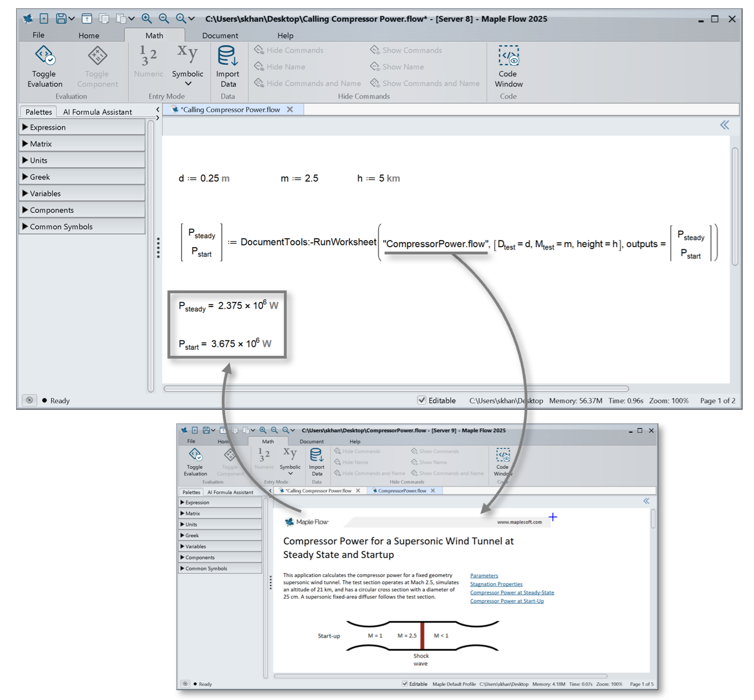Collapse the side panel double chevron in the lower window
Image resolution: width=754 pixels, height=700 pixels.
click(646, 501)
